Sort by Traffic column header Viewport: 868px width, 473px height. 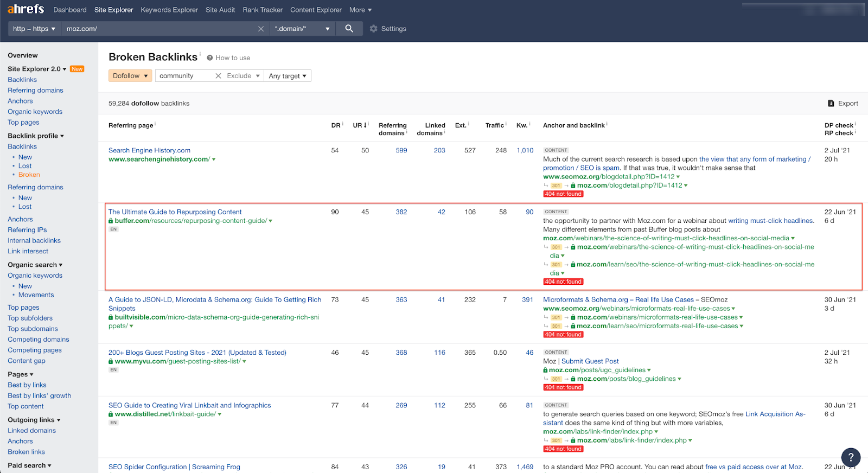(495, 125)
